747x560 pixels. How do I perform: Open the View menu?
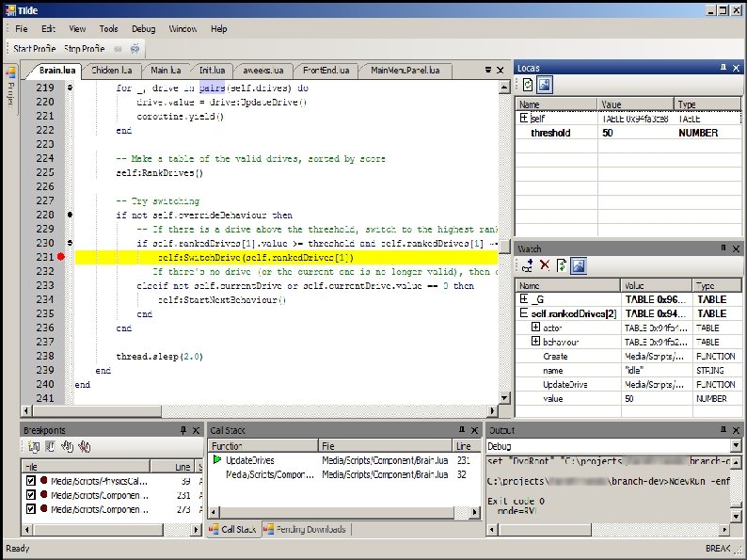click(77, 28)
